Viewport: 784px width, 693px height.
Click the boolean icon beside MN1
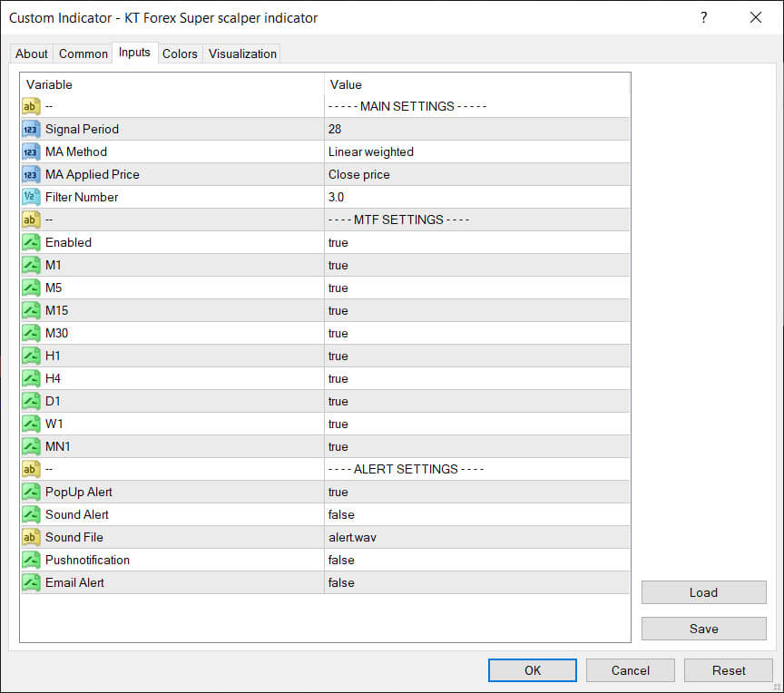pyautogui.click(x=31, y=446)
